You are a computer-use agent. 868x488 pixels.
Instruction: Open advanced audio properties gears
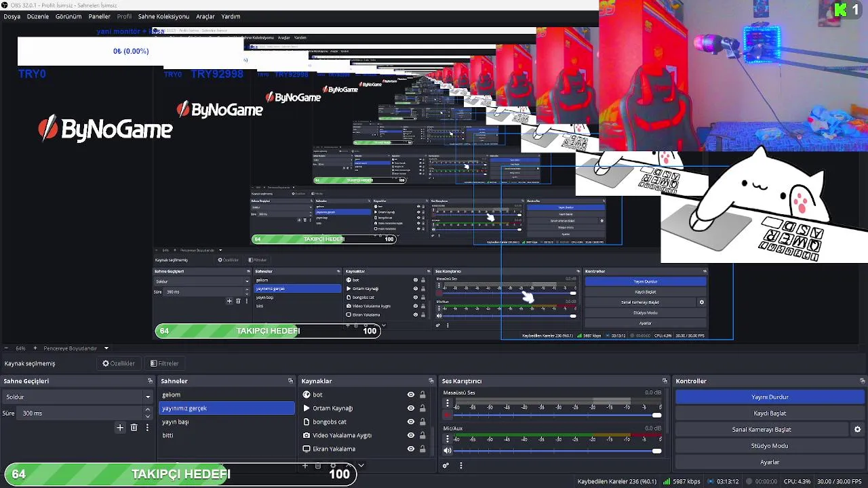(x=446, y=466)
